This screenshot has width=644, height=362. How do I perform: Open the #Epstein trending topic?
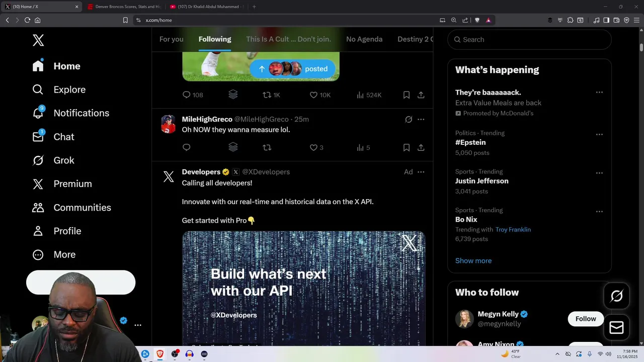470,142
